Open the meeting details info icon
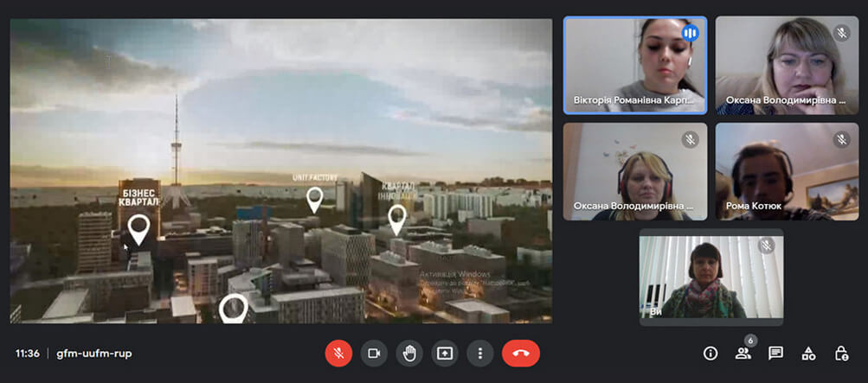The height and width of the screenshot is (383, 868). pos(710,353)
